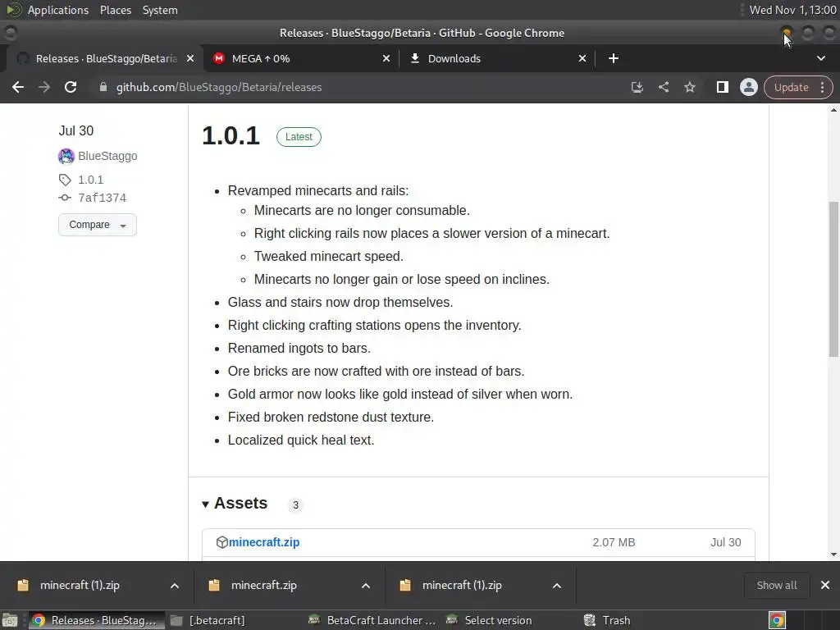Open a new tab with plus icon

614,58
